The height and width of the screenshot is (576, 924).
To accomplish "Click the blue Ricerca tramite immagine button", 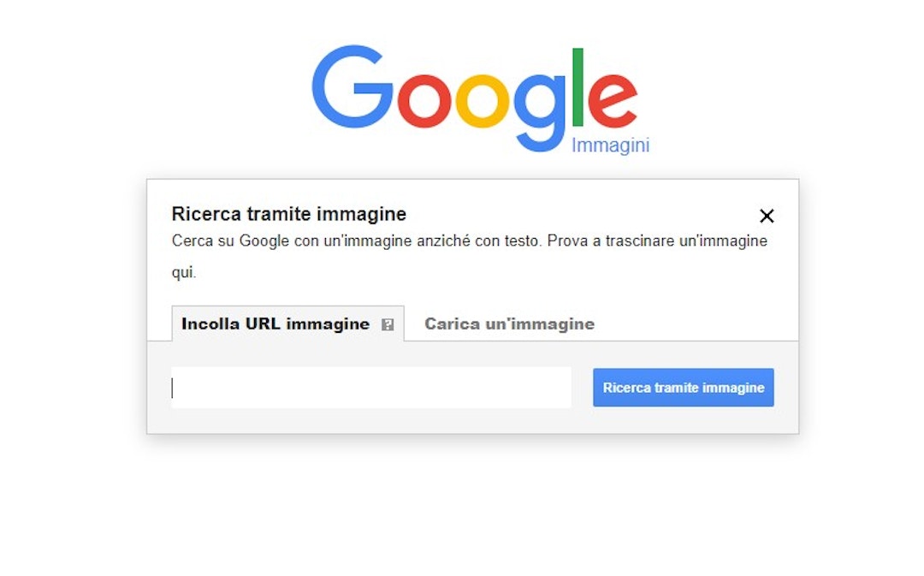I will pyautogui.click(x=683, y=388).
